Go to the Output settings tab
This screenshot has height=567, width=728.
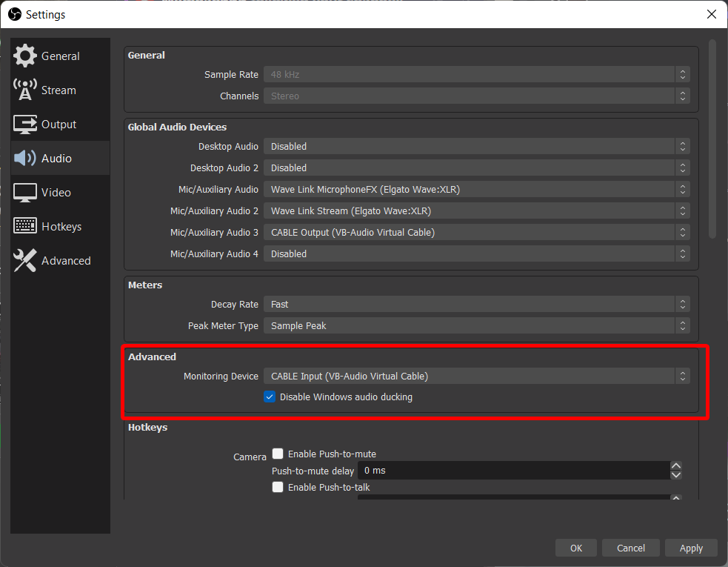click(x=60, y=124)
